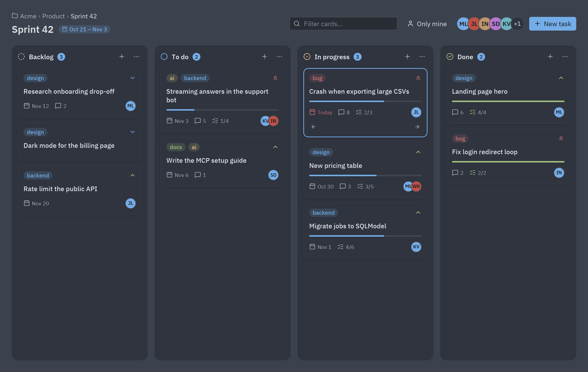The image size is (588, 372).
Task: Click SD avatar on MCP setup guide card
Action: pos(273,175)
